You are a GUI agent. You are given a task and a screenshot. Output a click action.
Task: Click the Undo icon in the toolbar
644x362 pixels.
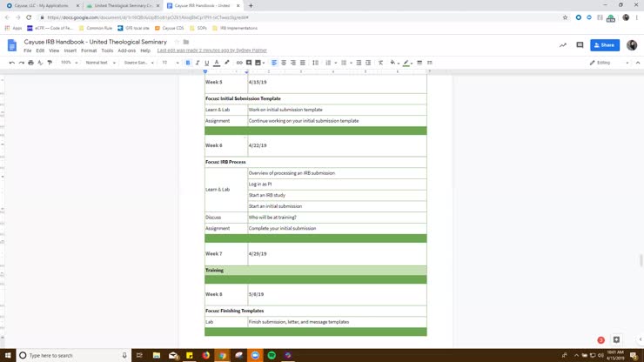pos(11,63)
